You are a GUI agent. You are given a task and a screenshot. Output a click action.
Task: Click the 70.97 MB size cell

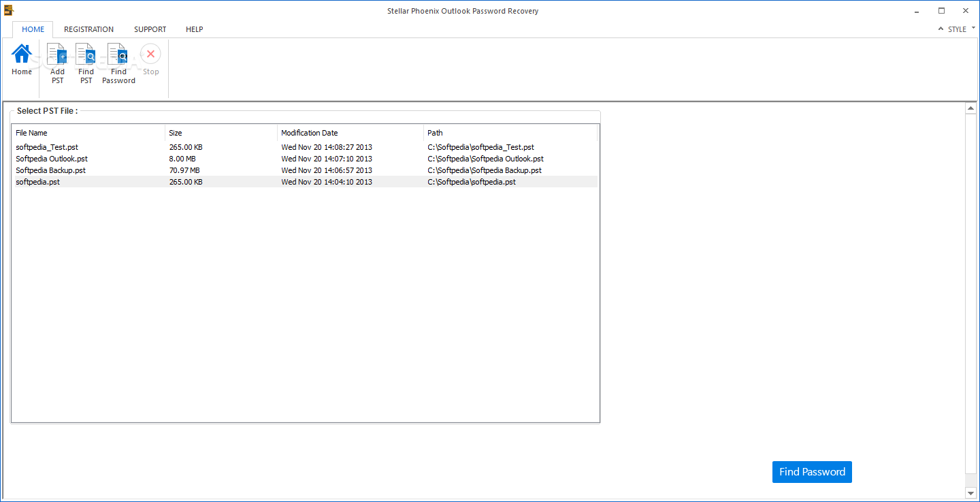(x=184, y=170)
